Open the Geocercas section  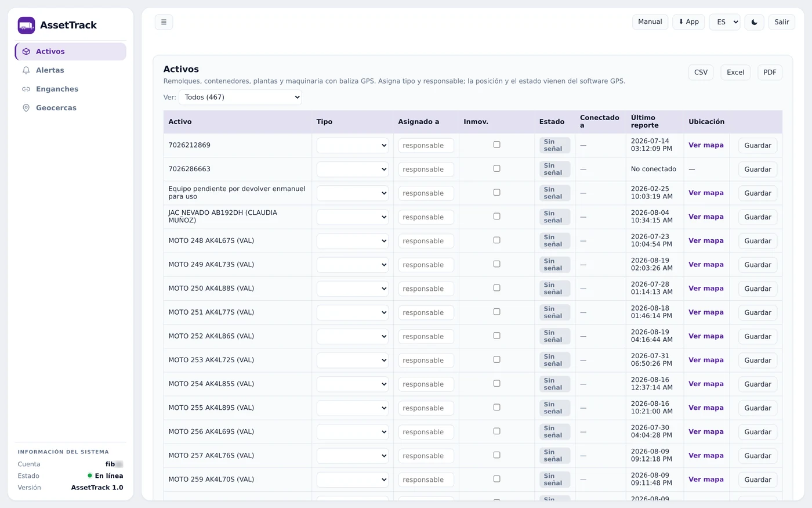click(x=70, y=108)
